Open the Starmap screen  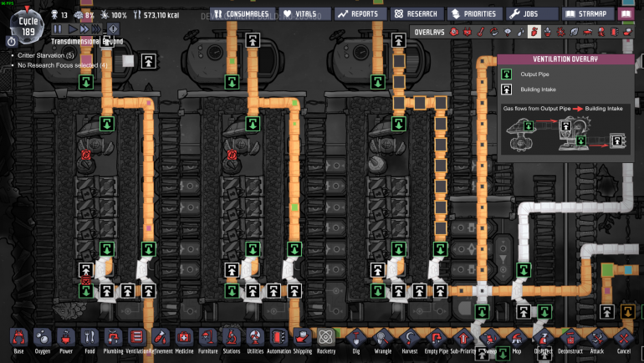click(x=588, y=14)
